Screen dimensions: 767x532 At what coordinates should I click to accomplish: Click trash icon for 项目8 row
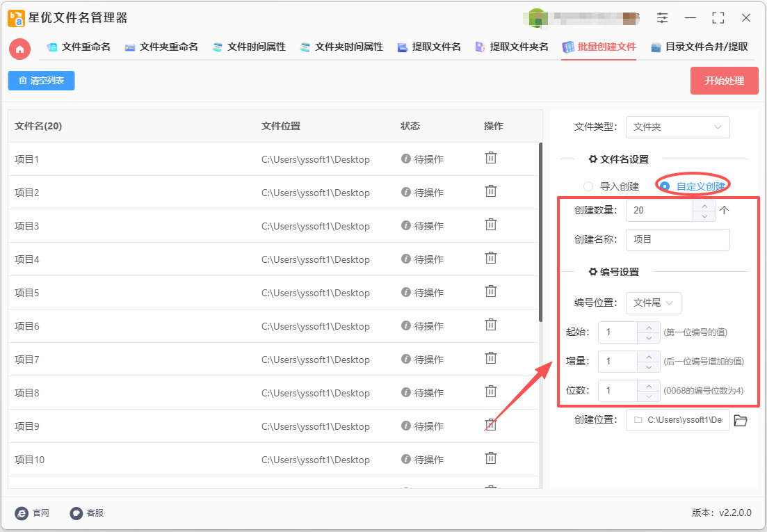pyautogui.click(x=491, y=392)
